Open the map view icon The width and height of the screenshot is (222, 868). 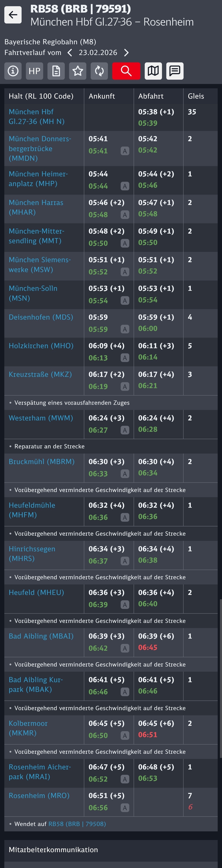click(x=153, y=71)
